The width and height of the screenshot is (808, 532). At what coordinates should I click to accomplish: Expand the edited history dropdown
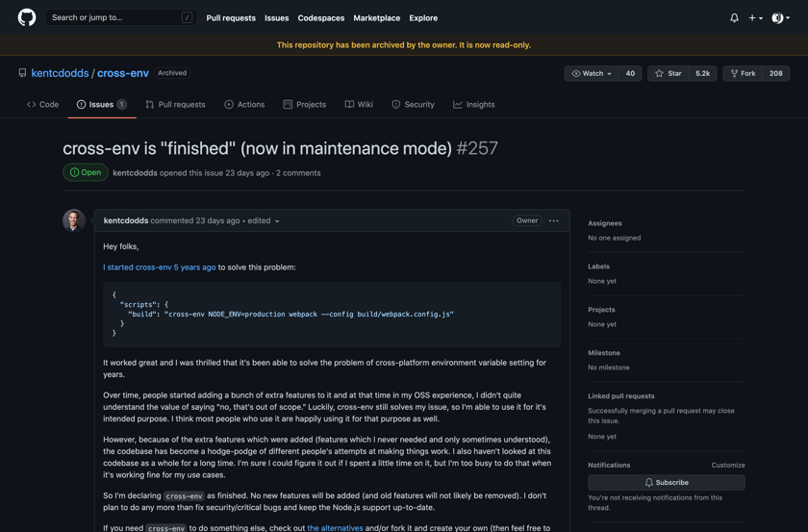coord(264,220)
